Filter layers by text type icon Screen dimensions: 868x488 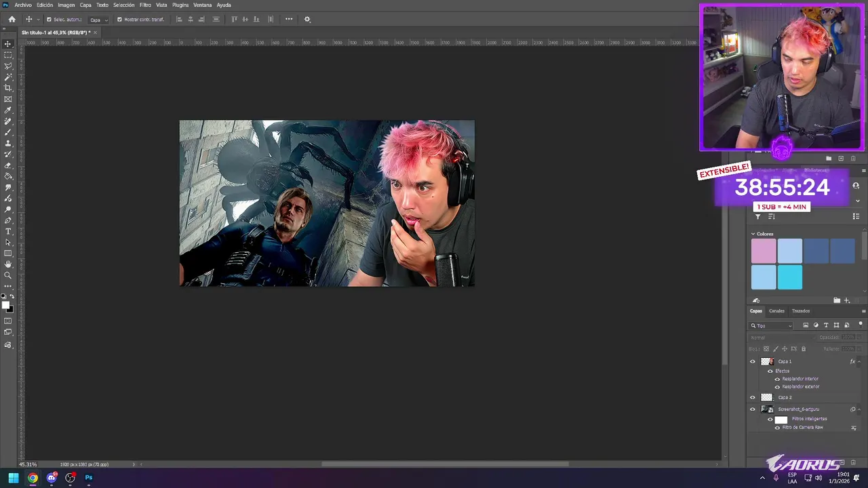click(826, 325)
